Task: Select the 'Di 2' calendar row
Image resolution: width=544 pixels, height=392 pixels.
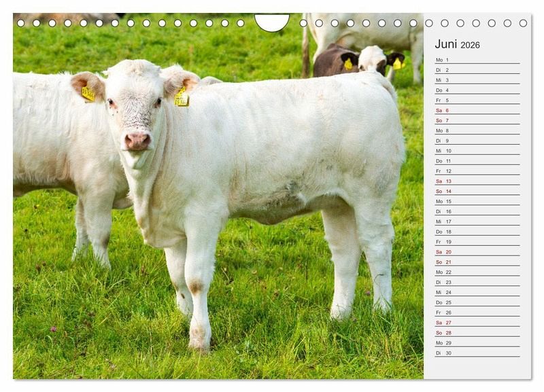Action: click(x=477, y=70)
